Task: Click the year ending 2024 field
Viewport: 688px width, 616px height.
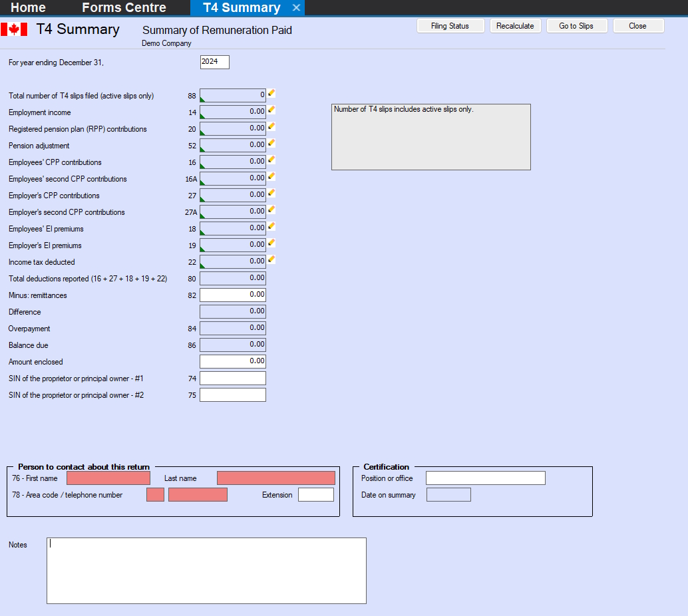Action: tap(214, 62)
